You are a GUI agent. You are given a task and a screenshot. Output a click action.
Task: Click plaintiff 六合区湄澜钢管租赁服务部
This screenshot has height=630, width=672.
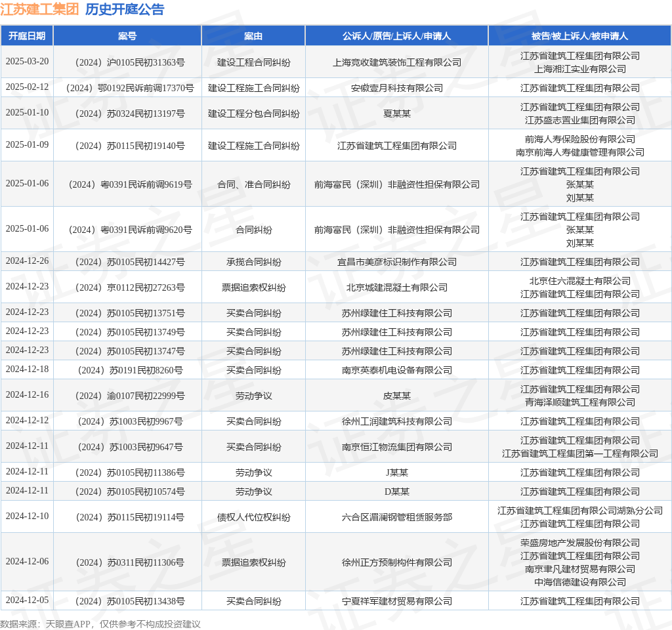(397, 517)
